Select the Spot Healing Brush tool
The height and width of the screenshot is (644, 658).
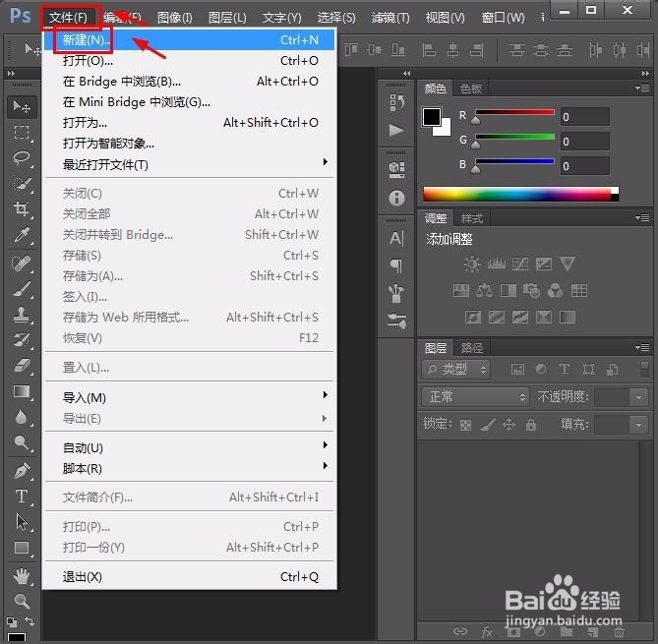pos(22,263)
